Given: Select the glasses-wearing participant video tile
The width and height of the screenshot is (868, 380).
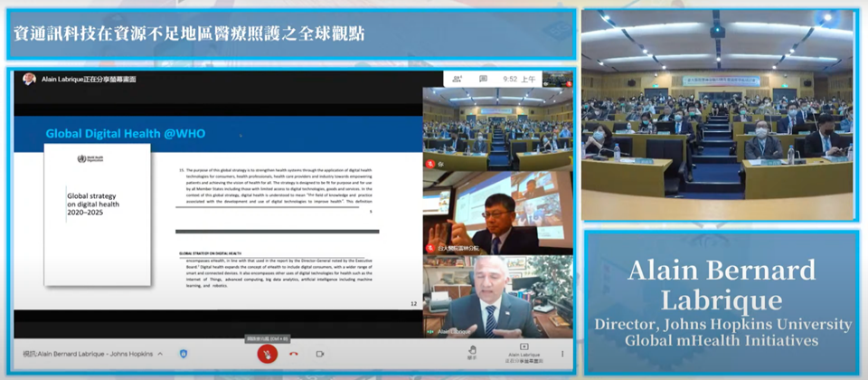Looking at the screenshot, I should [497, 213].
